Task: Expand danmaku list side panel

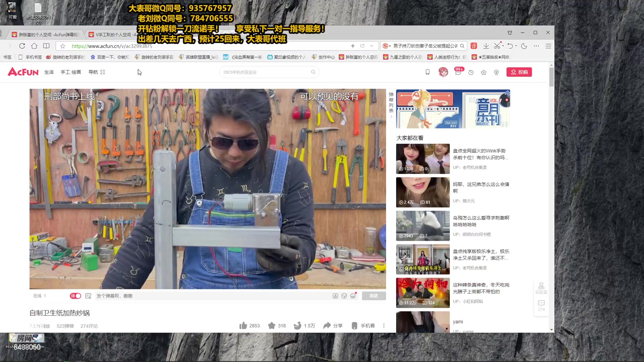Action: (391, 104)
